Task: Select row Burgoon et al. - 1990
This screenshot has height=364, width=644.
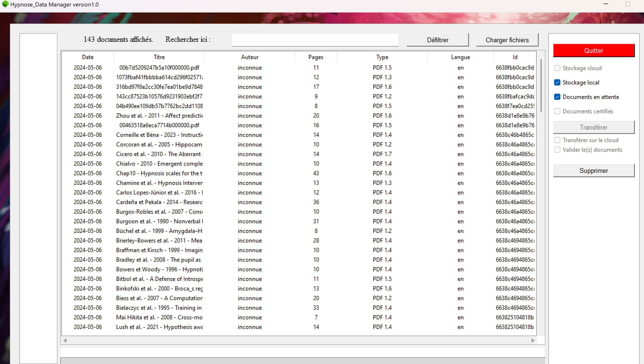Action: pyautogui.click(x=299, y=221)
